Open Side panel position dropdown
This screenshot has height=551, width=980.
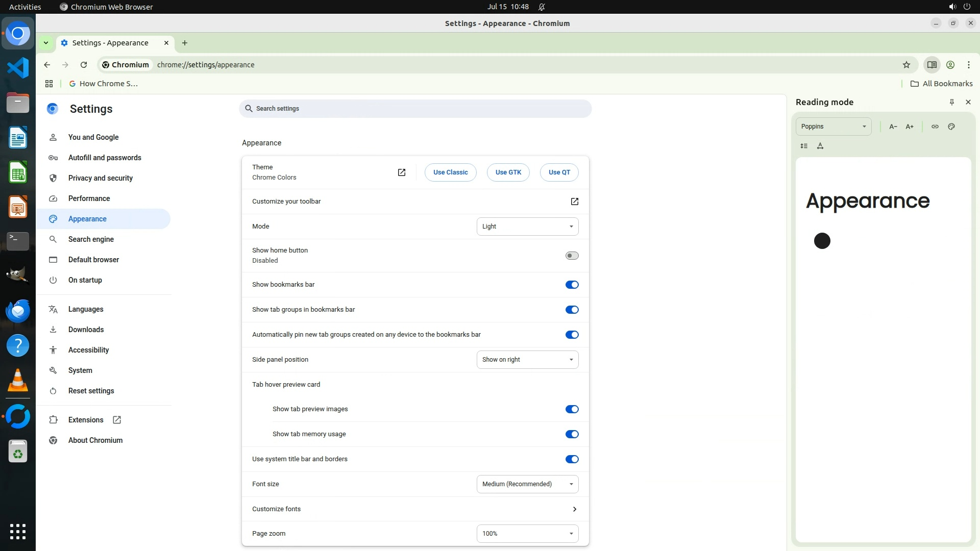click(x=527, y=360)
